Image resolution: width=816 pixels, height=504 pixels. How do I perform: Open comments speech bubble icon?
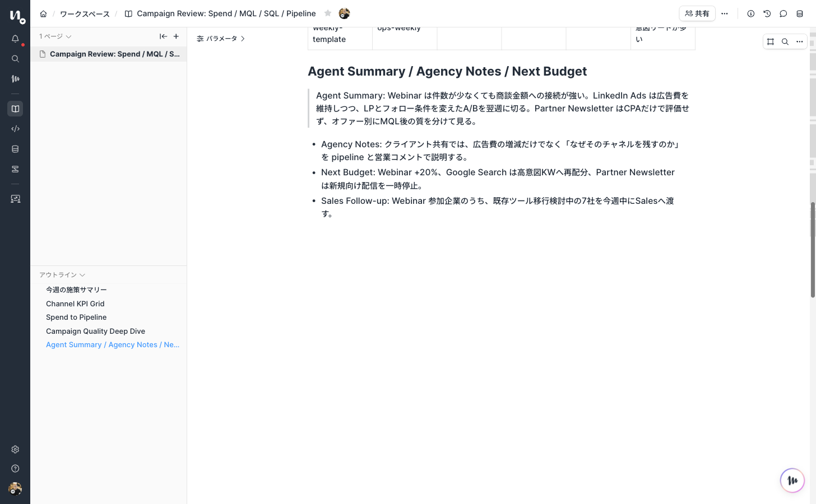783,13
